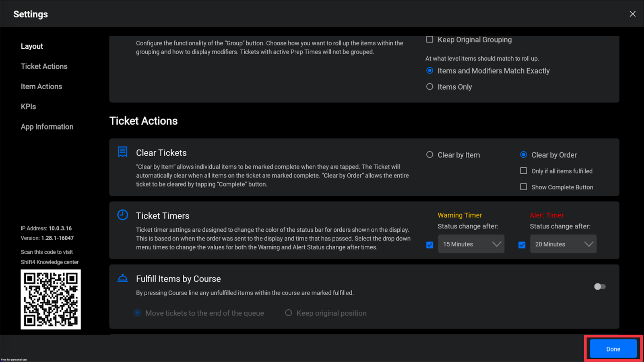
Task: Click the Clear Tickets receipt icon
Action: [123, 152]
